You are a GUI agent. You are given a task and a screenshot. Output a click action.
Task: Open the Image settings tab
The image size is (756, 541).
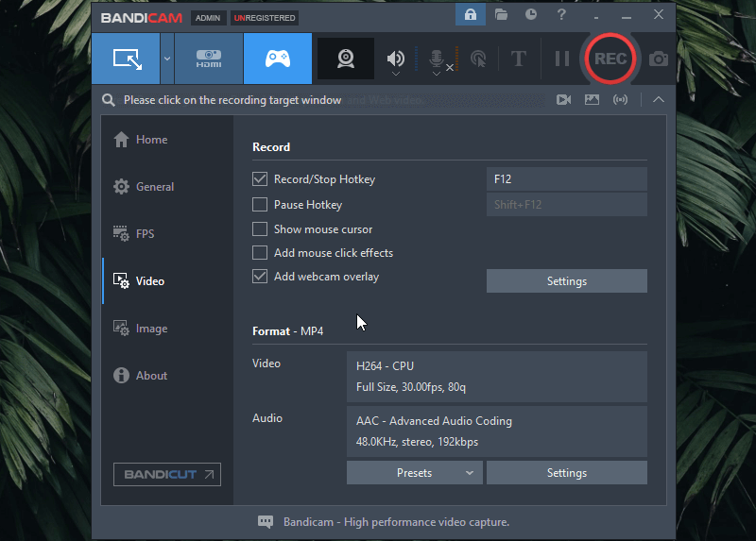[151, 329]
